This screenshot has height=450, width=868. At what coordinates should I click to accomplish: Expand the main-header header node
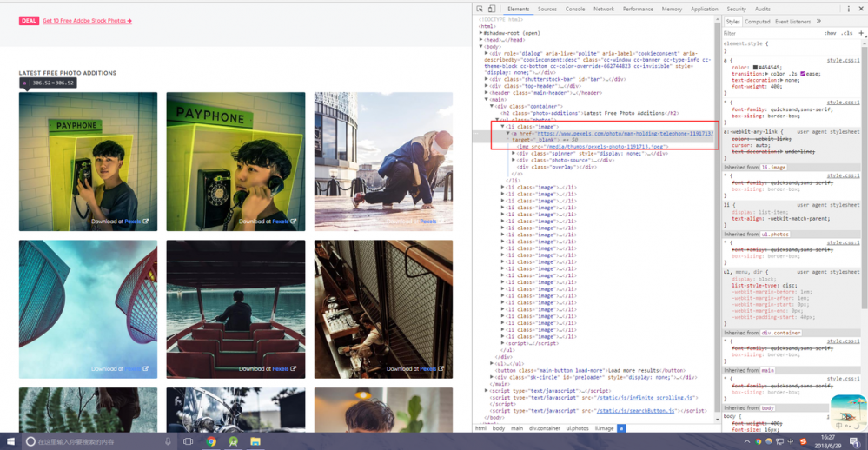(487, 92)
